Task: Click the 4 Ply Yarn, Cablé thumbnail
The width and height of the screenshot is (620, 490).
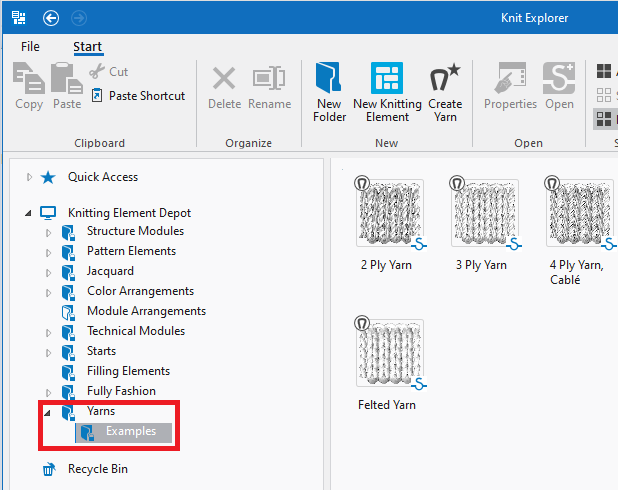Action: 579,213
